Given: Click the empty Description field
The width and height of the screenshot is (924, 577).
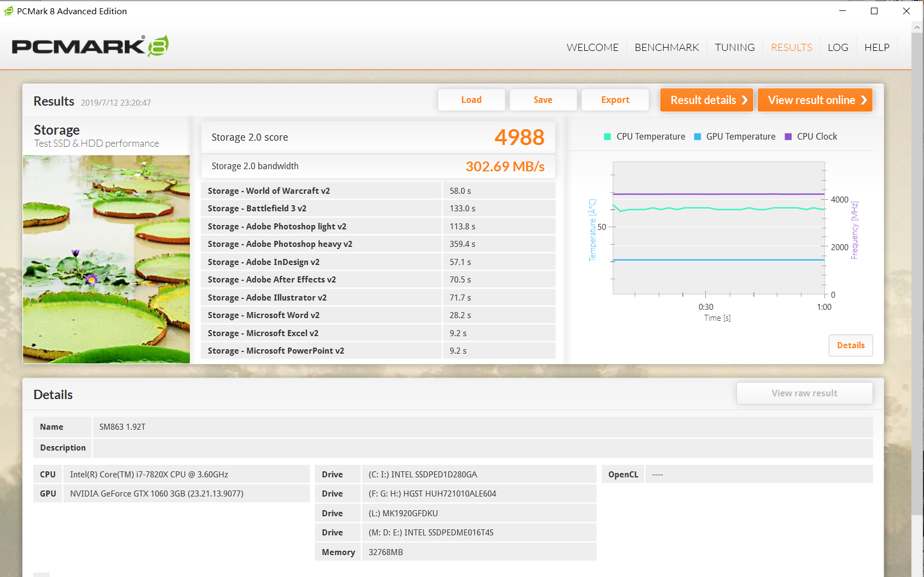Looking at the screenshot, I should coord(483,448).
